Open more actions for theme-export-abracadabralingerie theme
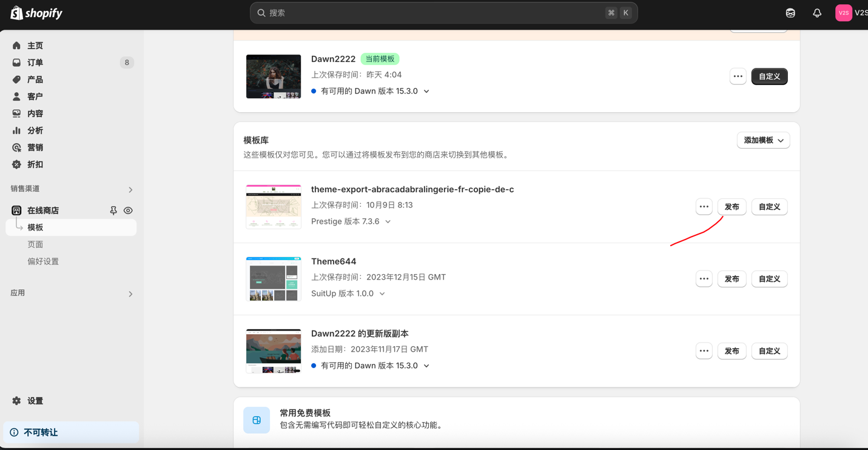 point(704,207)
